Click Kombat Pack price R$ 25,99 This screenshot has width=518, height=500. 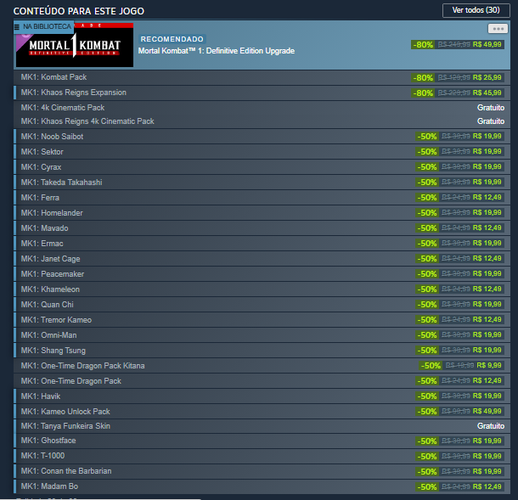(x=487, y=78)
